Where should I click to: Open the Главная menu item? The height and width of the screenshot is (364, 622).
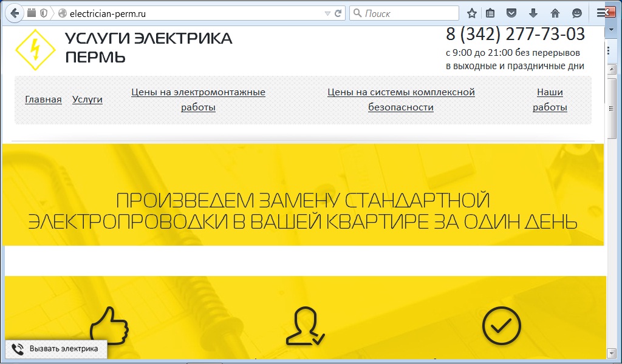[x=43, y=99]
